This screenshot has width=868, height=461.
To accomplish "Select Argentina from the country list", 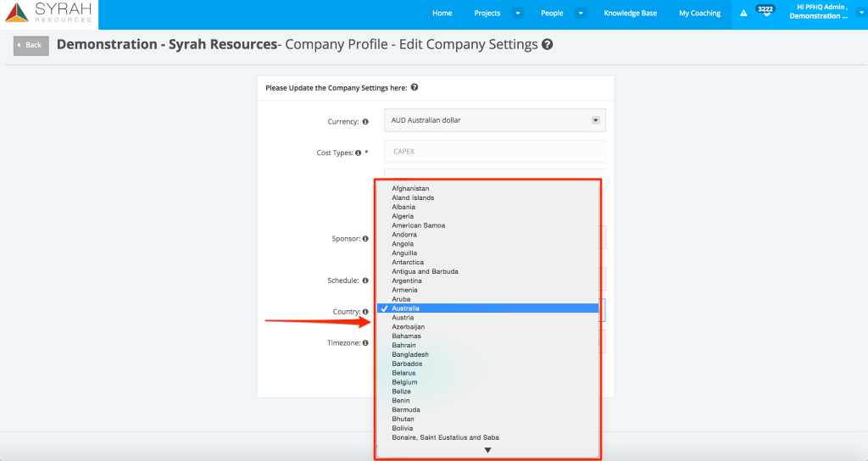I will pyautogui.click(x=487, y=280).
